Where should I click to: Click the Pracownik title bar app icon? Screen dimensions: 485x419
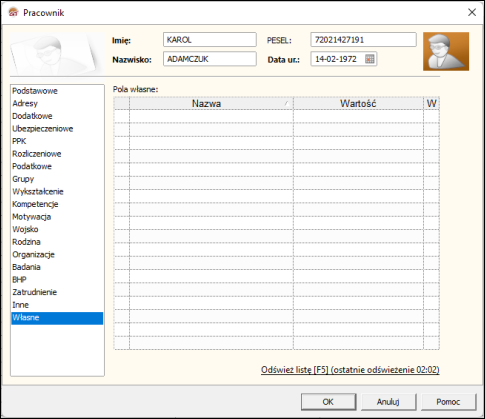tap(13, 13)
